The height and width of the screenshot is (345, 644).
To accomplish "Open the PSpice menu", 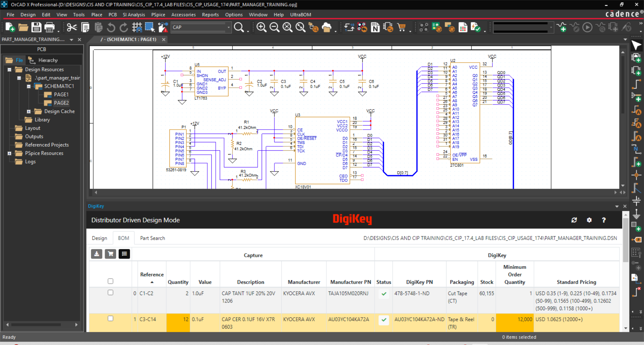I will point(158,15).
